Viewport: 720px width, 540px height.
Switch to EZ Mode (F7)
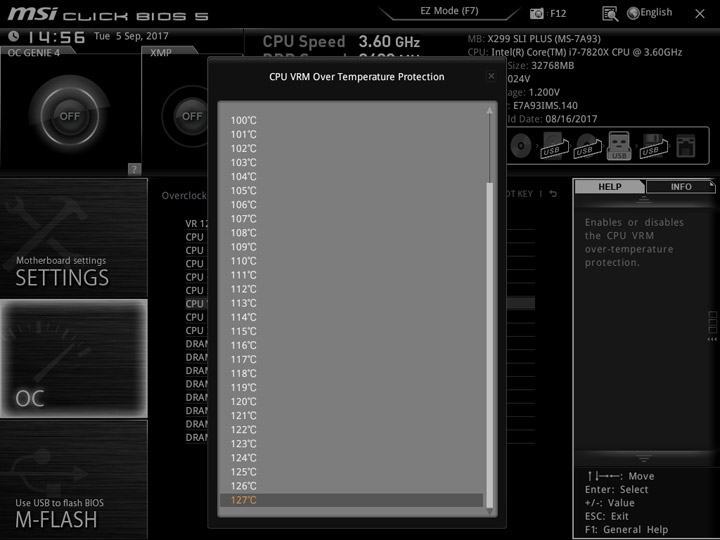pyautogui.click(x=449, y=11)
